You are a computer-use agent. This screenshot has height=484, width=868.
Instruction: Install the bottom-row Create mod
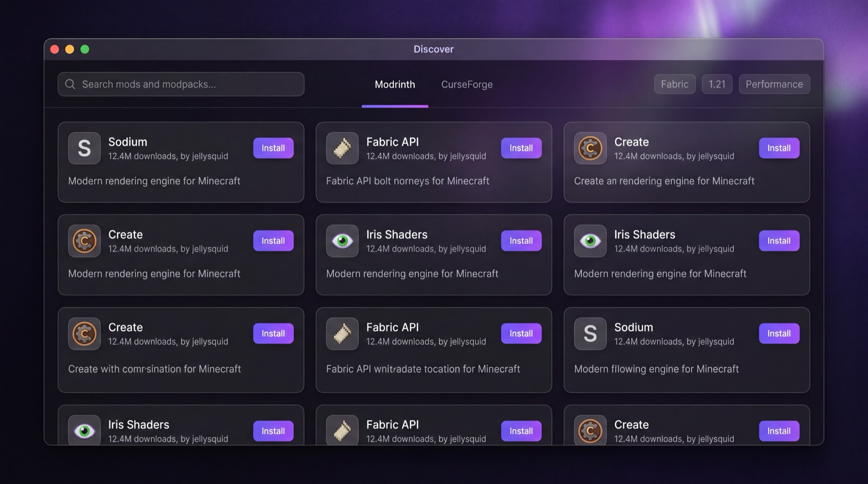click(x=779, y=431)
